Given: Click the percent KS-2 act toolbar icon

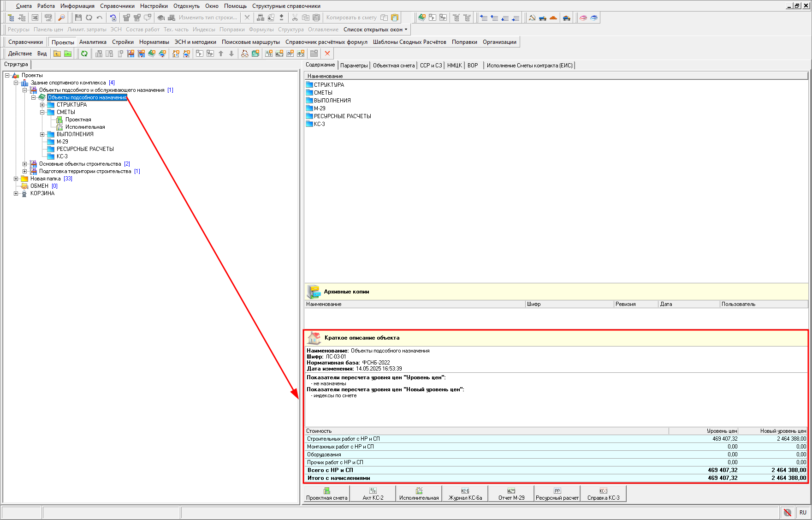Looking at the screenshot, I should click(269, 54).
